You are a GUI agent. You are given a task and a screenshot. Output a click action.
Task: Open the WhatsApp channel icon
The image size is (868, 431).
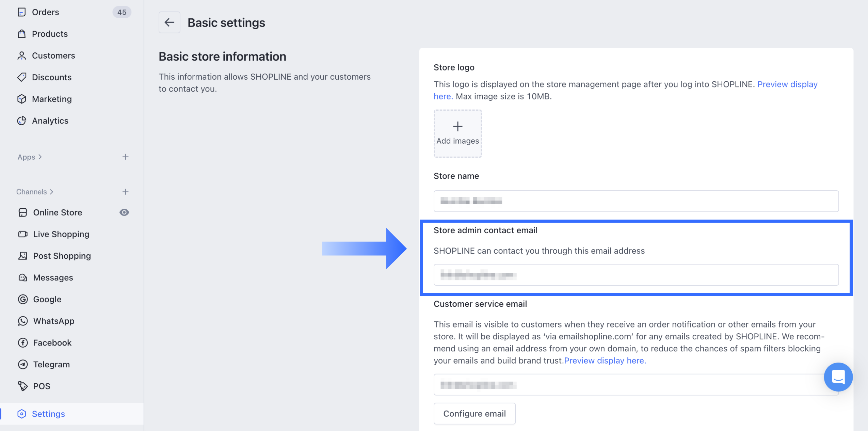tap(23, 321)
